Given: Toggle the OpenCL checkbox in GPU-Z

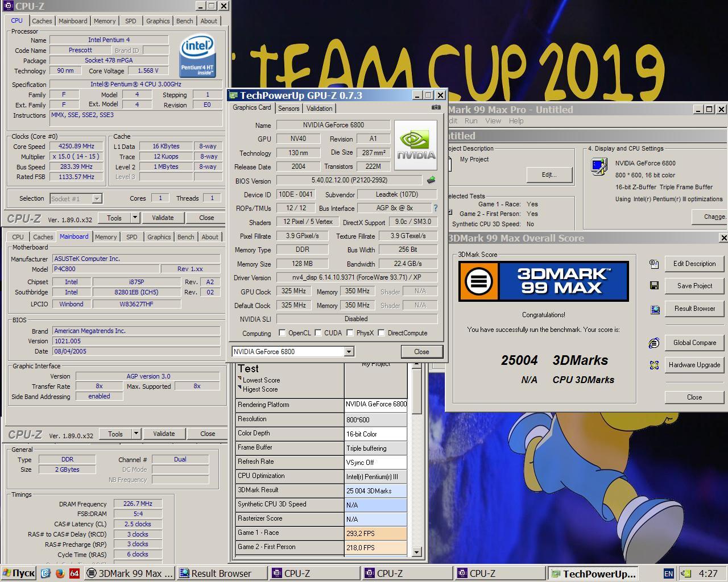Looking at the screenshot, I should coord(282,333).
